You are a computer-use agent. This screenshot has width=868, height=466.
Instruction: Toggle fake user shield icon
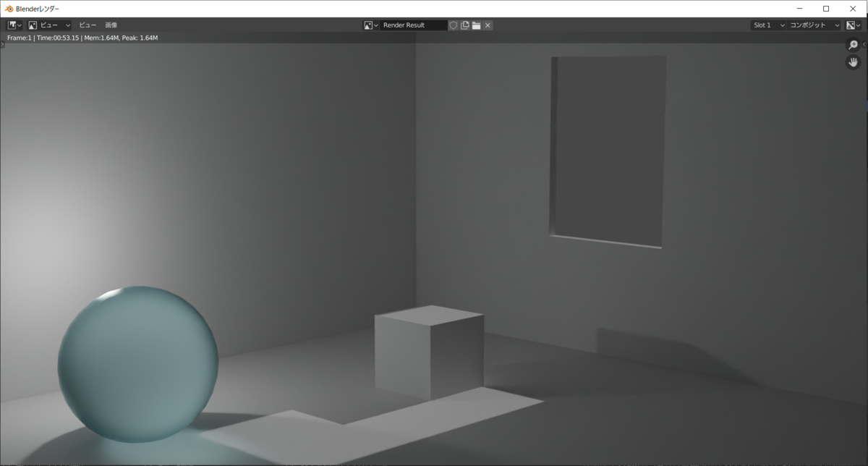pyautogui.click(x=454, y=25)
